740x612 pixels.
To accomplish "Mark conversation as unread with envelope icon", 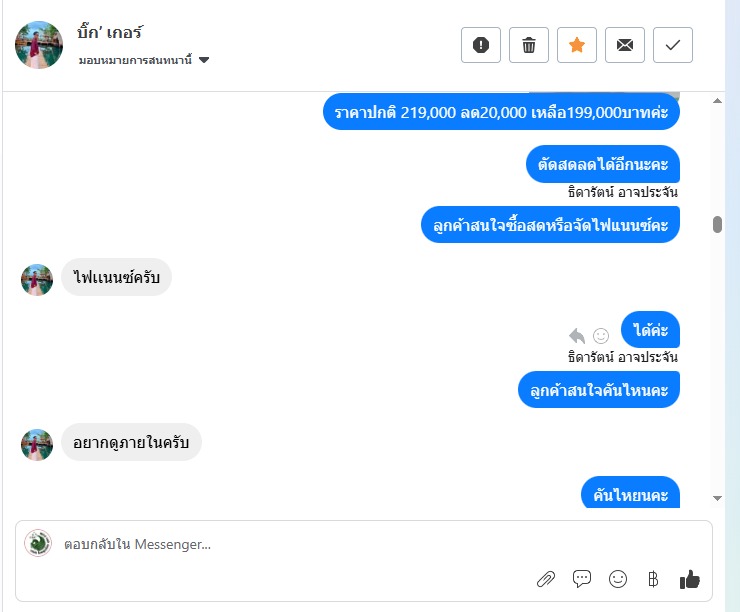I will coord(625,45).
